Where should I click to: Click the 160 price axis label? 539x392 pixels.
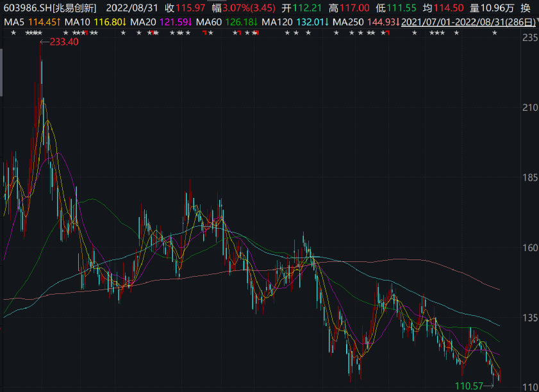[x=529, y=247]
